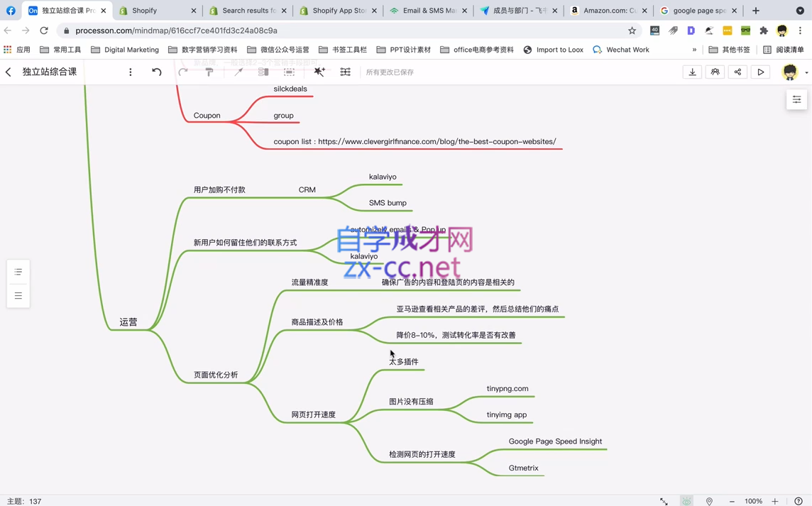
Task: Open the 微信公众号运营 bookmark folder
Action: coord(278,50)
